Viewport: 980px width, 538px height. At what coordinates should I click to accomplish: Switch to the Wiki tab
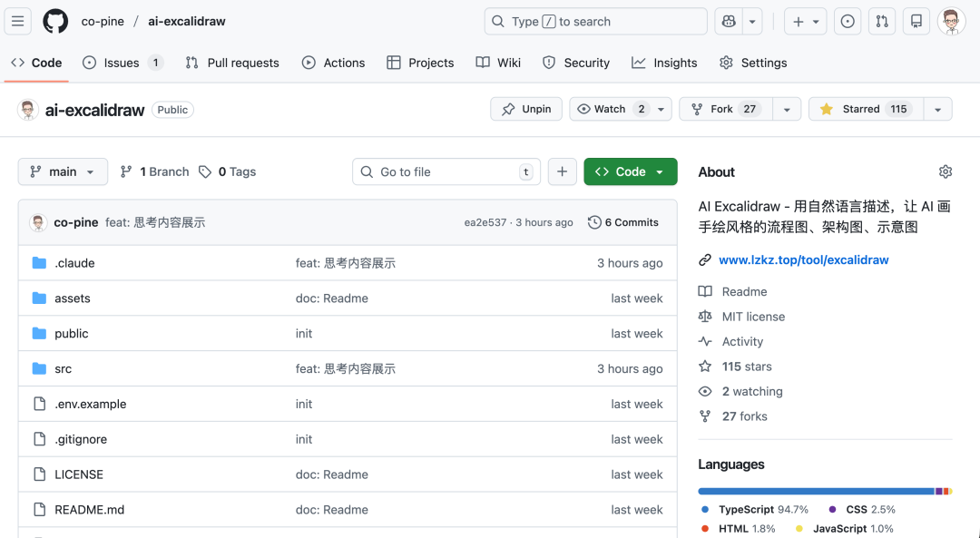pos(498,63)
